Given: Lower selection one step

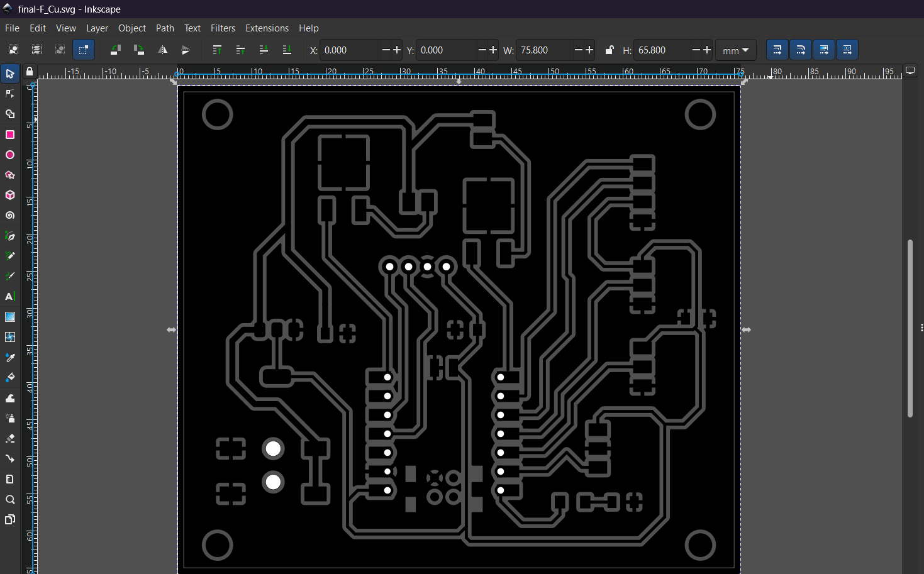Looking at the screenshot, I should point(264,50).
